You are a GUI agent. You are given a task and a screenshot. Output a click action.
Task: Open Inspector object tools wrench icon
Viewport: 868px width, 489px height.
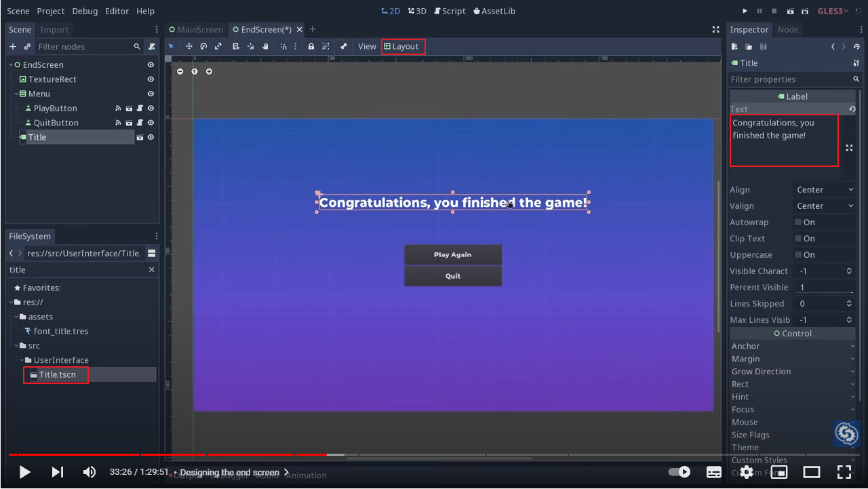tap(856, 63)
